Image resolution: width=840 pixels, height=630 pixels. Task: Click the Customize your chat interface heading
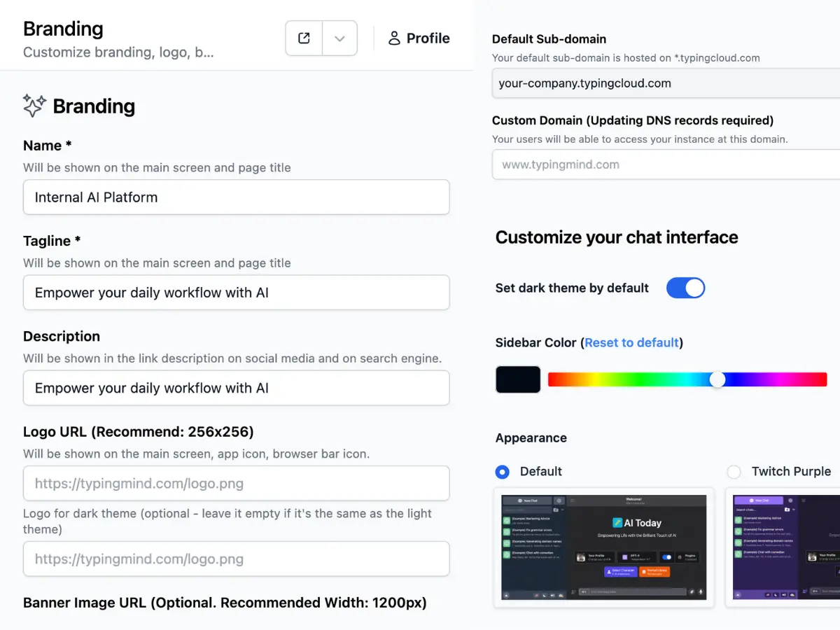[617, 237]
